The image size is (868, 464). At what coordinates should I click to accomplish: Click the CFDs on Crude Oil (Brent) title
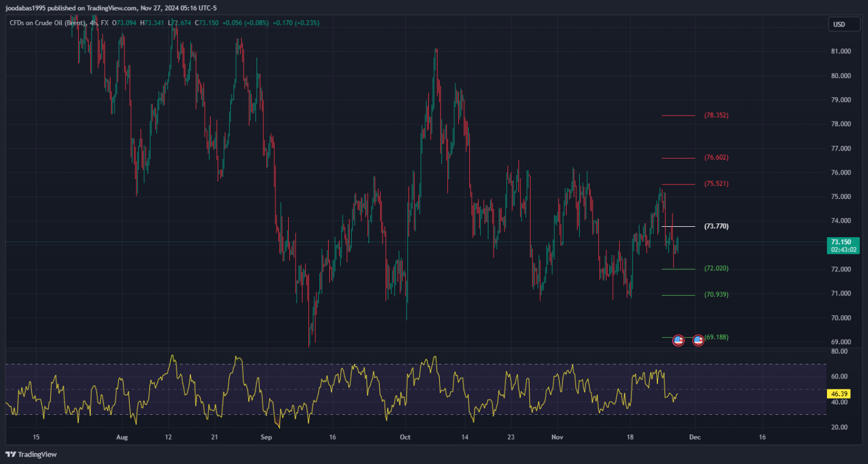(47, 23)
